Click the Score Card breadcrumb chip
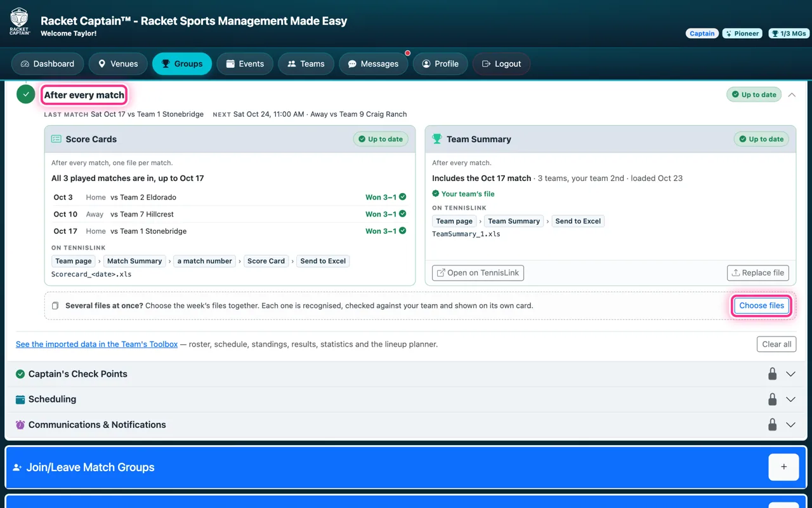 266,261
